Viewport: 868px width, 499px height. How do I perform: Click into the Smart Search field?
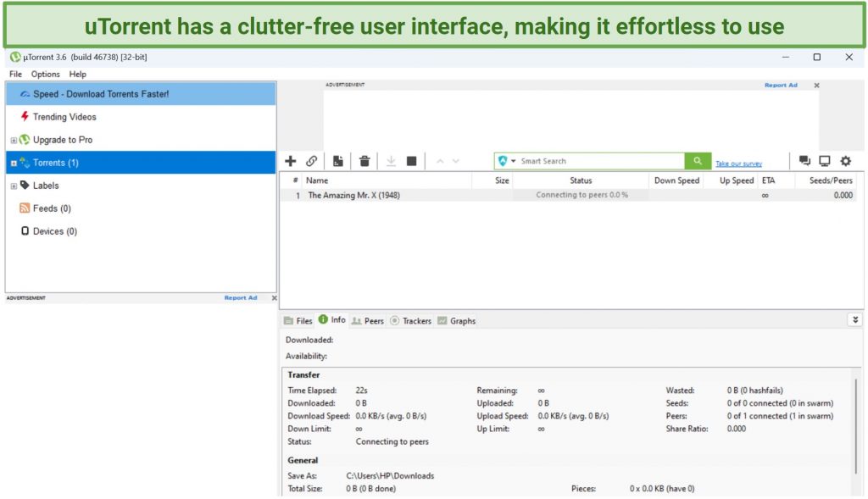(601, 161)
